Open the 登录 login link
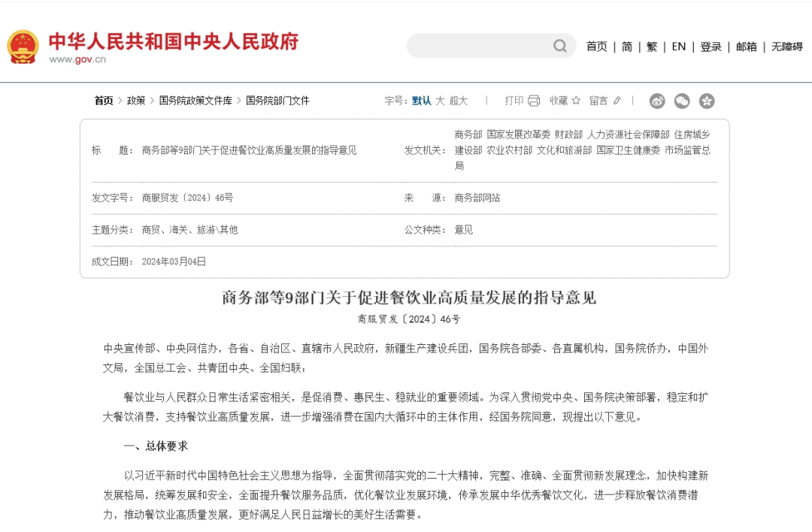The width and height of the screenshot is (812, 532). (711, 47)
